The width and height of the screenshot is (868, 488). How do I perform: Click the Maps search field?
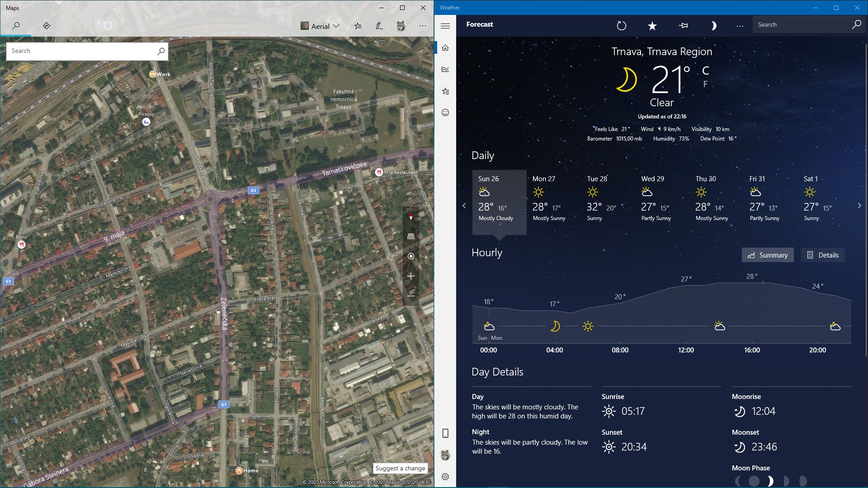coord(81,51)
